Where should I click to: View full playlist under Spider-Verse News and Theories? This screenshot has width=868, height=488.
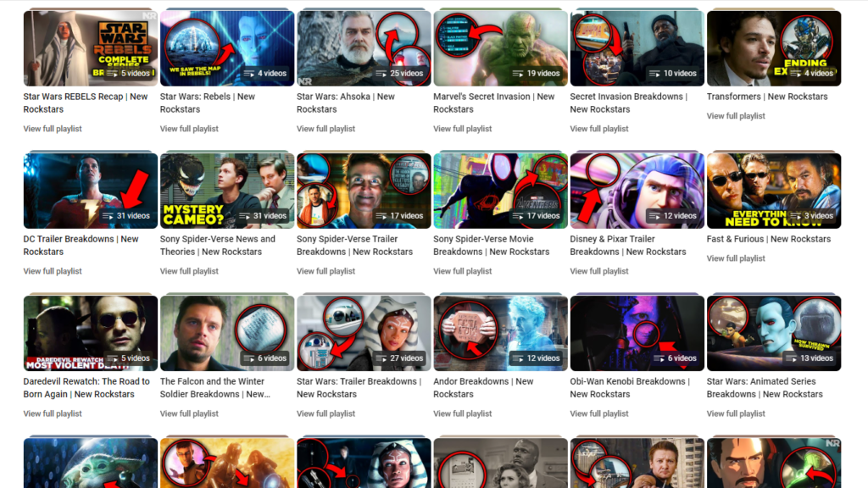tap(189, 271)
